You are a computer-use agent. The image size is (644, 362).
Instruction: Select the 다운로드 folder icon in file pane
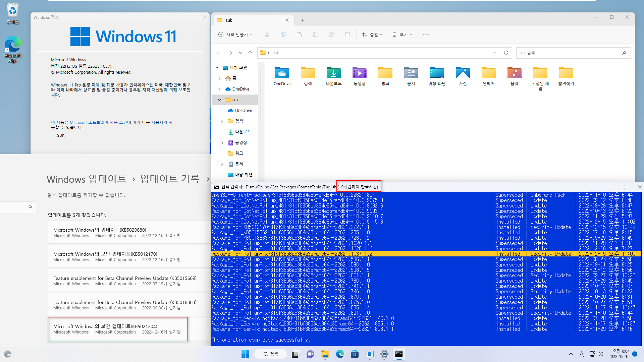coord(334,76)
